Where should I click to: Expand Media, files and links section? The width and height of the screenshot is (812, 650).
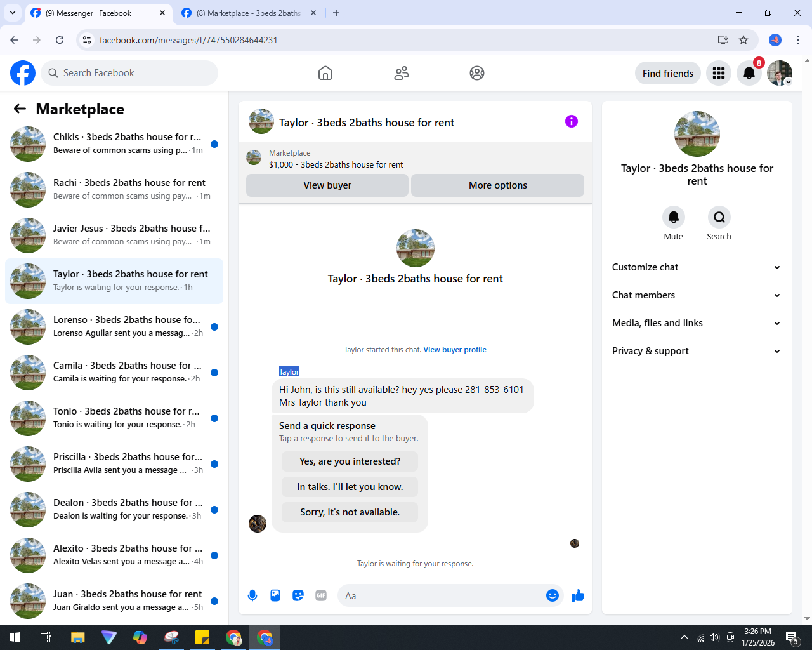click(697, 323)
